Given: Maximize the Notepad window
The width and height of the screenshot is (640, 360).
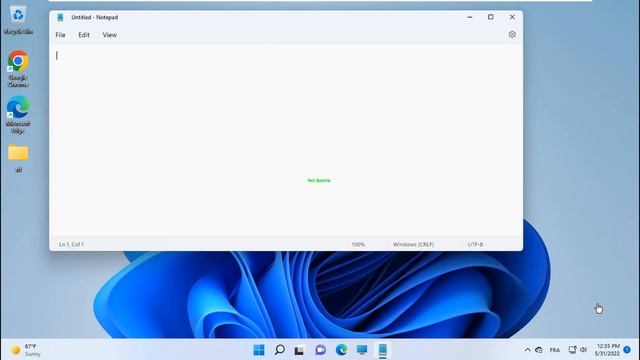Looking at the screenshot, I should 491,17.
